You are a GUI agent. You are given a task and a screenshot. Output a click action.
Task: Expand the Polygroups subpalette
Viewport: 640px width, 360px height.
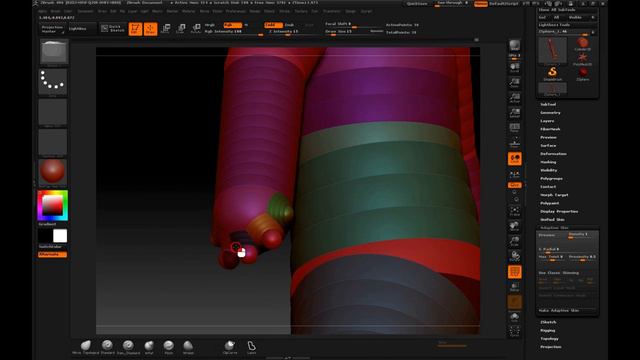click(x=551, y=178)
